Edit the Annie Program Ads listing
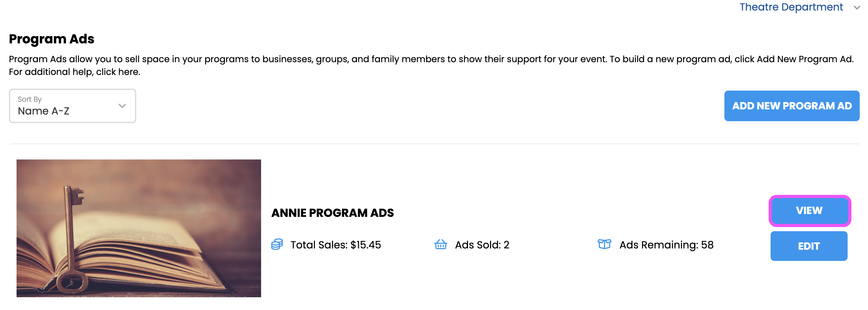868x310 pixels. click(808, 246)
